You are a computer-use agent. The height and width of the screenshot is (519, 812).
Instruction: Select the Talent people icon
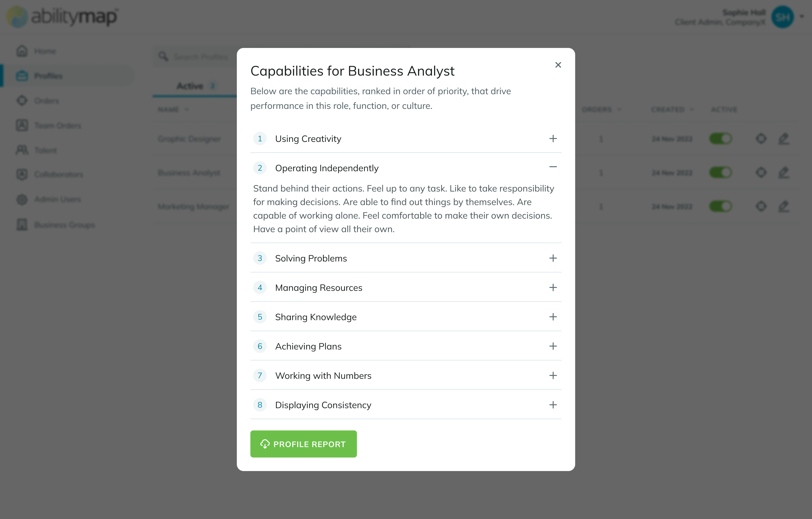coord(22,150)
